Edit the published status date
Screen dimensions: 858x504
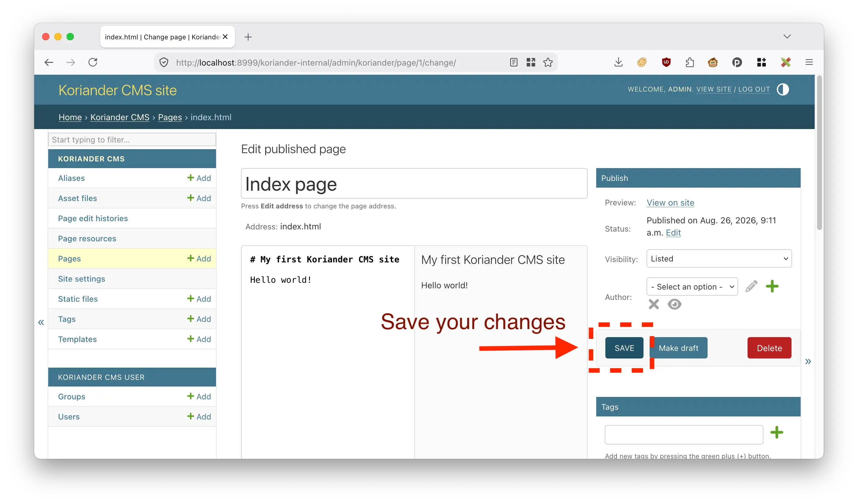click(673, 232)
